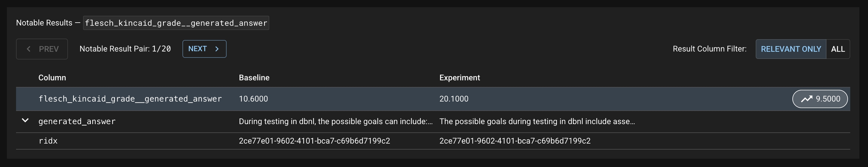The height and width of the screenshot is (167, 868).
Task: Click the left chevron icon in PREV
Action: [29, 49]
